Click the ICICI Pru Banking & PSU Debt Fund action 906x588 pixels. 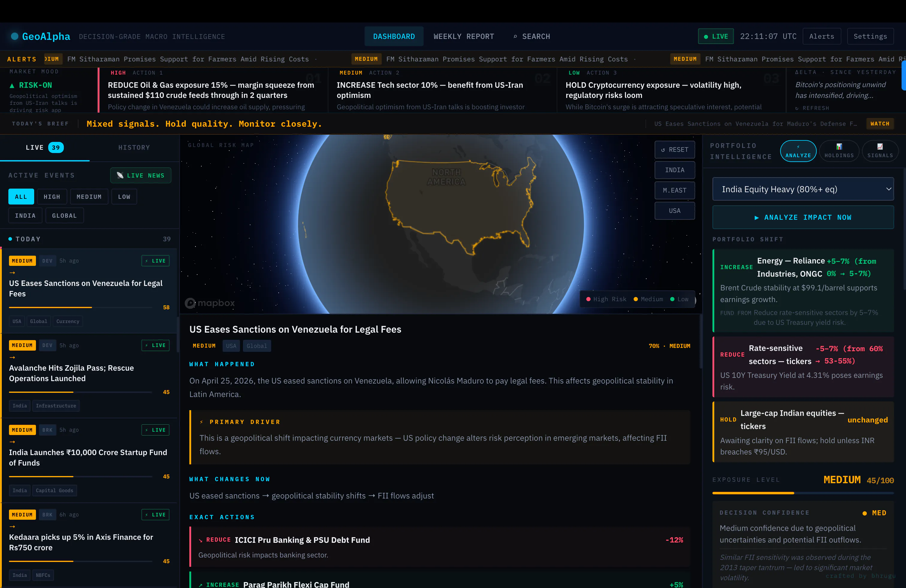[440, 547]
